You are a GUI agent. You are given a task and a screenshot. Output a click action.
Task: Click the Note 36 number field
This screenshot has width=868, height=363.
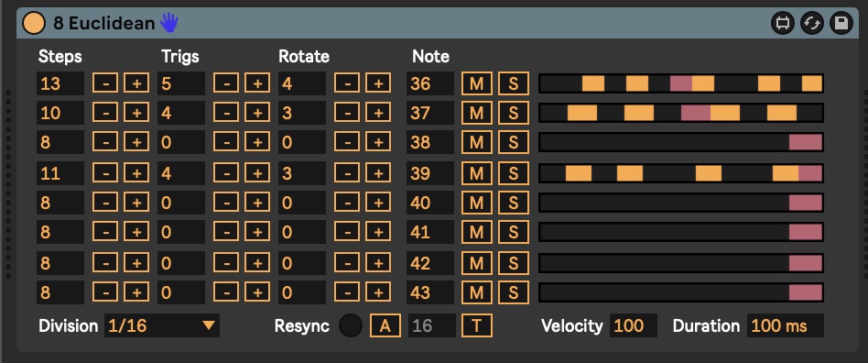(x=430, y=83)
